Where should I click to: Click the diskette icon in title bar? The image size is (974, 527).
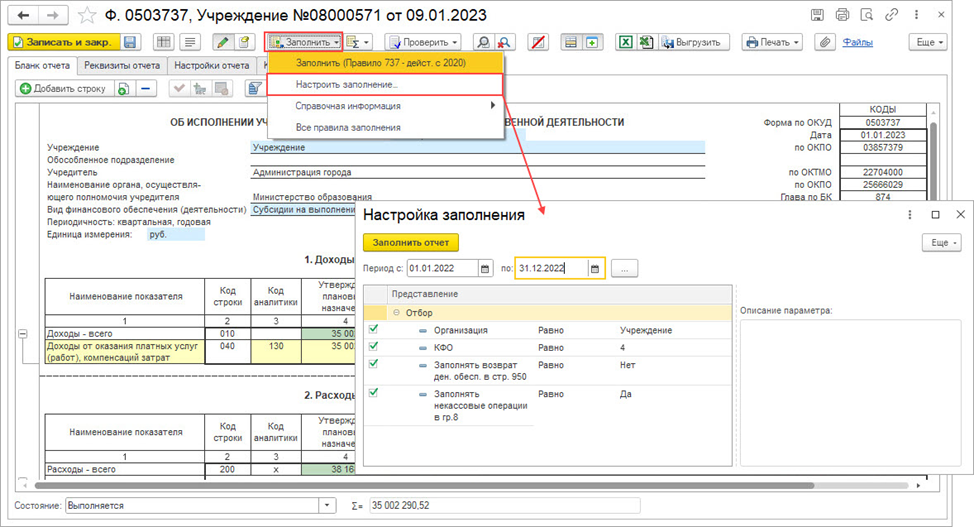817,15
